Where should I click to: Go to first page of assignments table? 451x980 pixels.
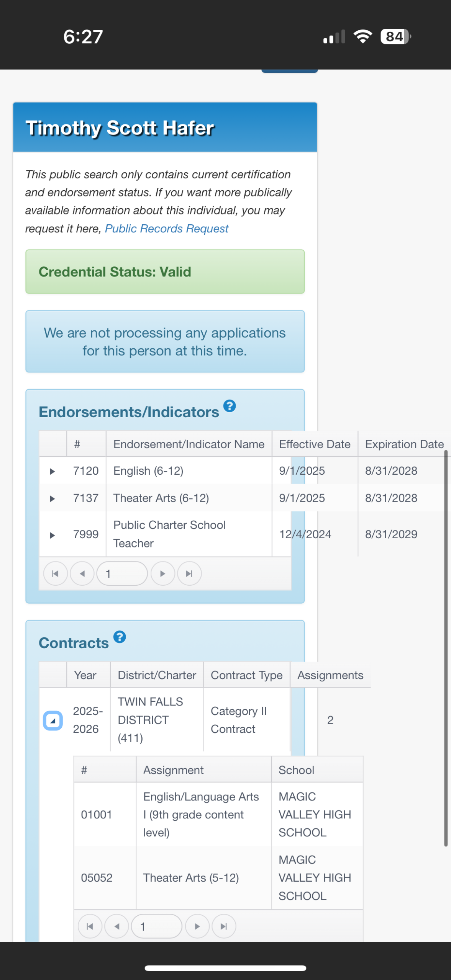pos(90,926)
